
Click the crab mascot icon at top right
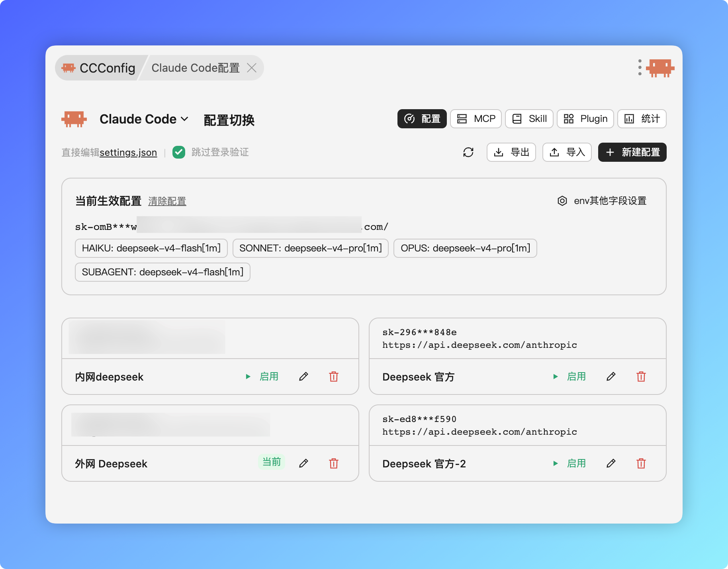pos(660,68)
